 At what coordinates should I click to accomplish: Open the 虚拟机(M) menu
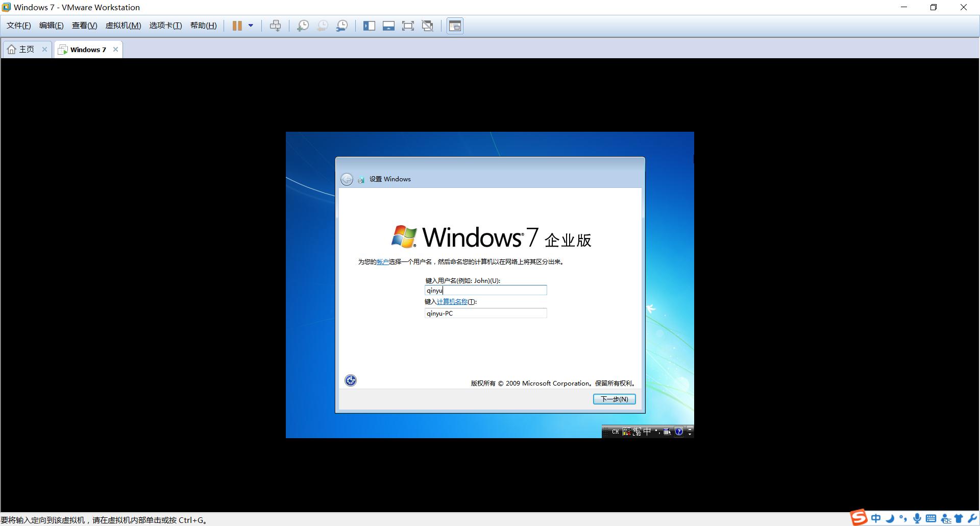click(123, 26)
